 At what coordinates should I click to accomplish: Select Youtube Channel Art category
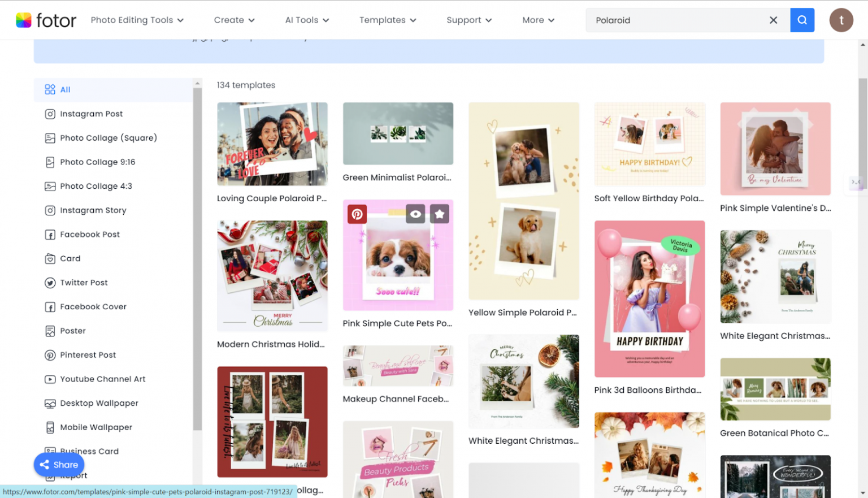click(102, 379)
